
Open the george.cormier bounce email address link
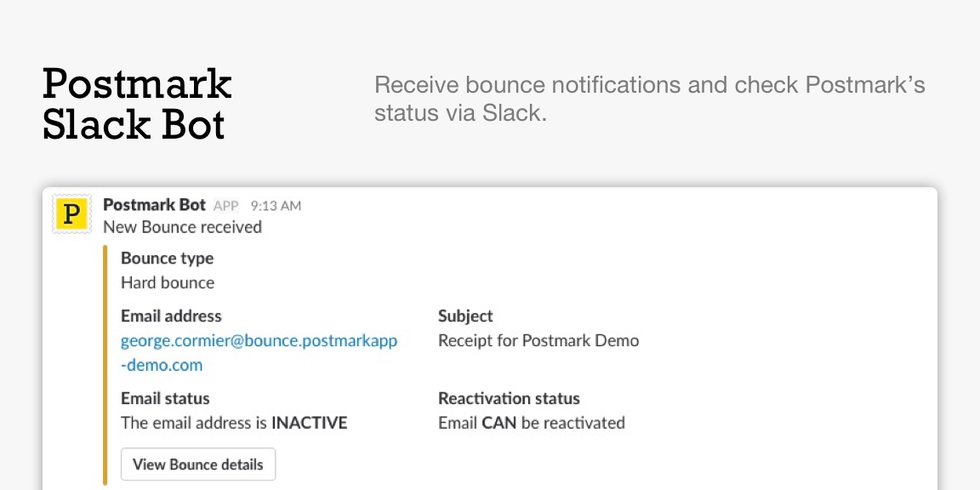click(x=259, y=340)
